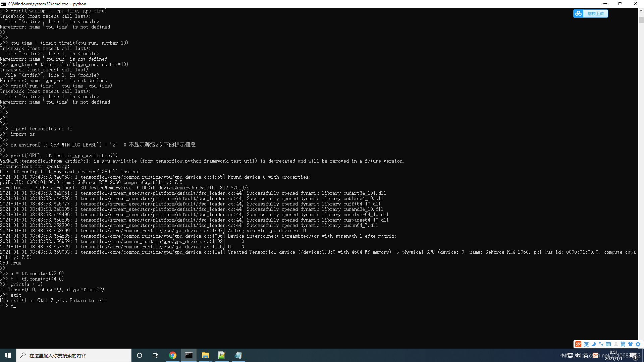644x362 pixels.
Task: Open File Explorer from the taskbar
Action: tap(205, 355)
